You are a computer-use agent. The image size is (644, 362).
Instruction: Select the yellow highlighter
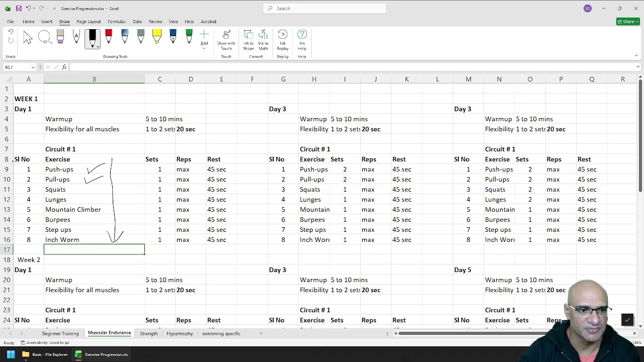157,37
